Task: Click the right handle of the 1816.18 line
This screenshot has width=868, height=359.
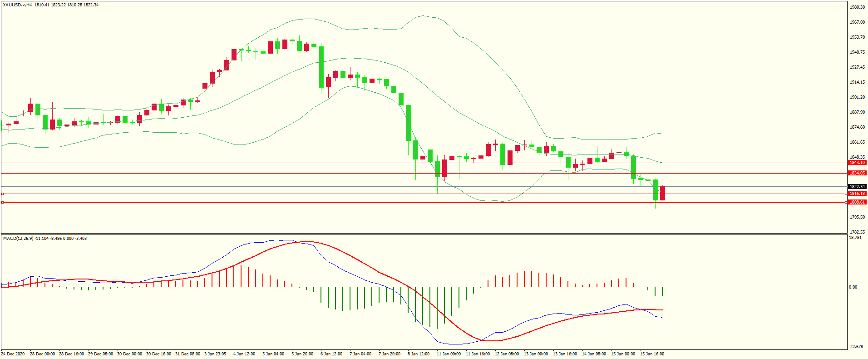Action: (x=846, y=194)
